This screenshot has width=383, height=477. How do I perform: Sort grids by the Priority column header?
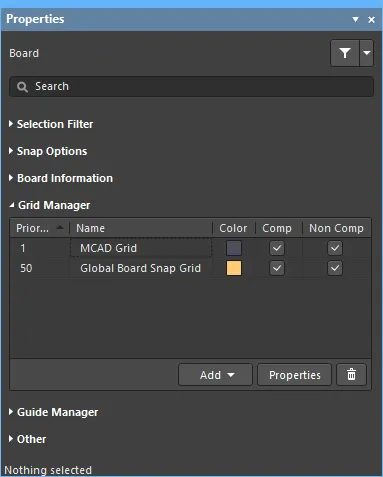click(x=39, y=228)
